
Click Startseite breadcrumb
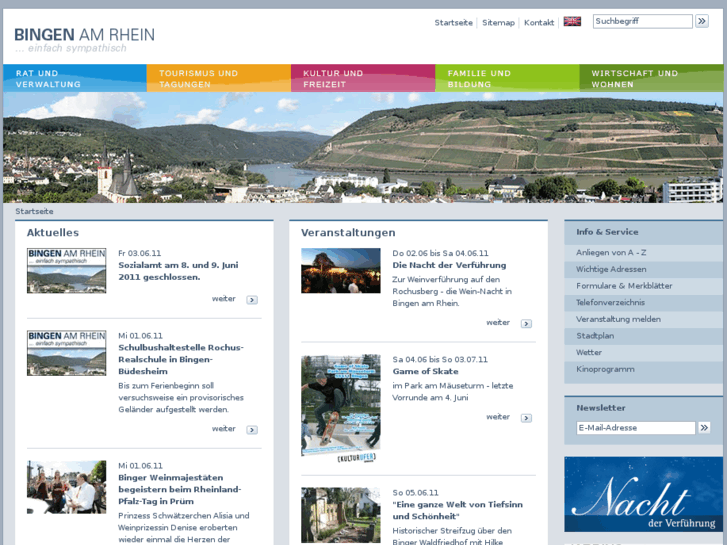tap(34, 212)
